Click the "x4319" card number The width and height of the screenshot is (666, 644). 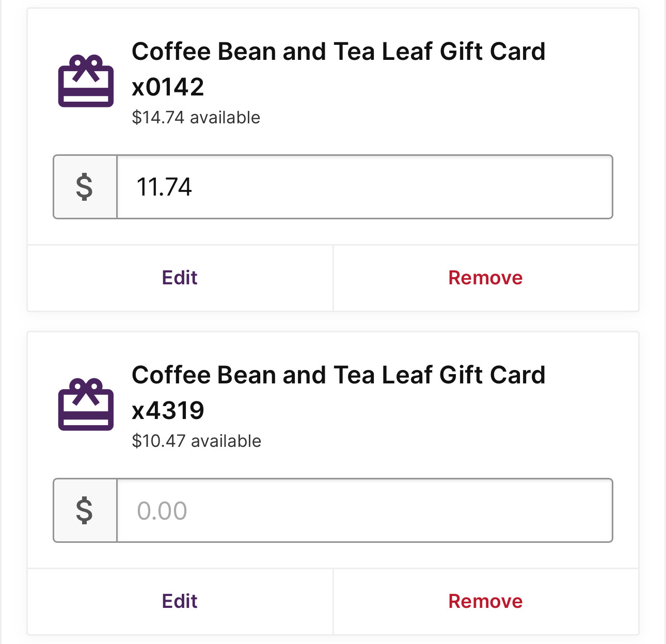pyautogui.click(x=168, y=411)
